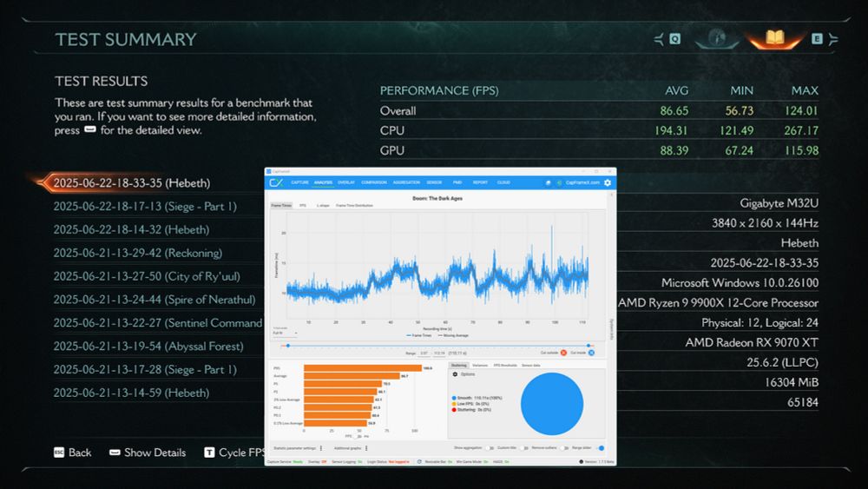Open Statistic parameter settings dots menu

pos(321,448)
